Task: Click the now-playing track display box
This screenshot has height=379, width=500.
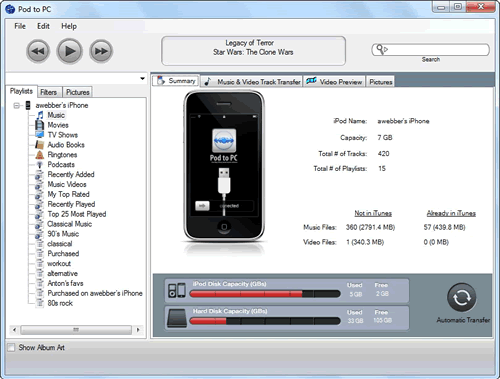Action: point(253,51)
